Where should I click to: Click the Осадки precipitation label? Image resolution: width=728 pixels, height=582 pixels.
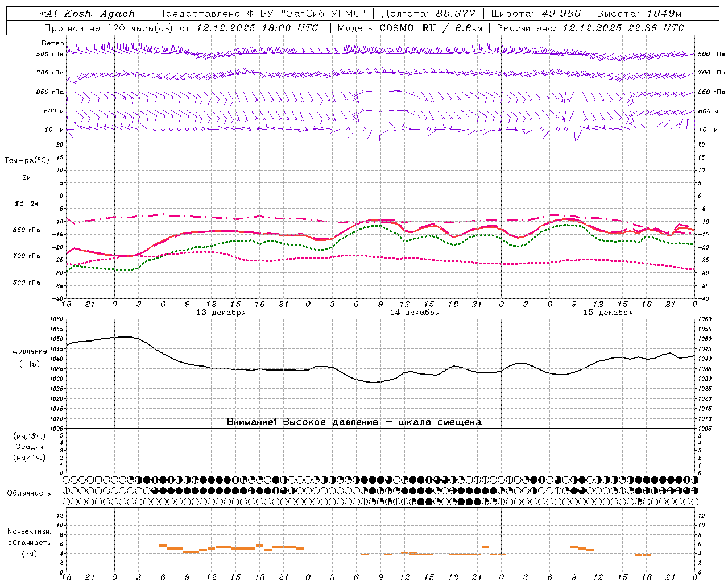click(x=30, y=447)
